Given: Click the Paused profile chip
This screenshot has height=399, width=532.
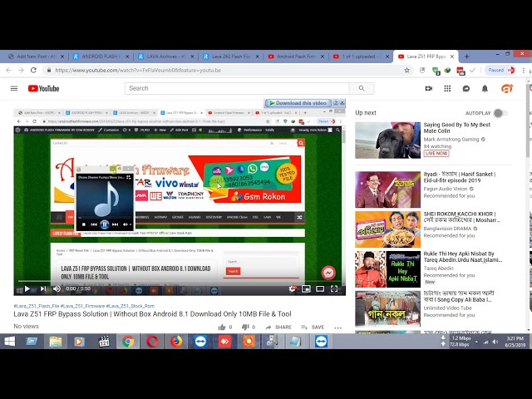Looking at the screenshot, I should (500, 70).
